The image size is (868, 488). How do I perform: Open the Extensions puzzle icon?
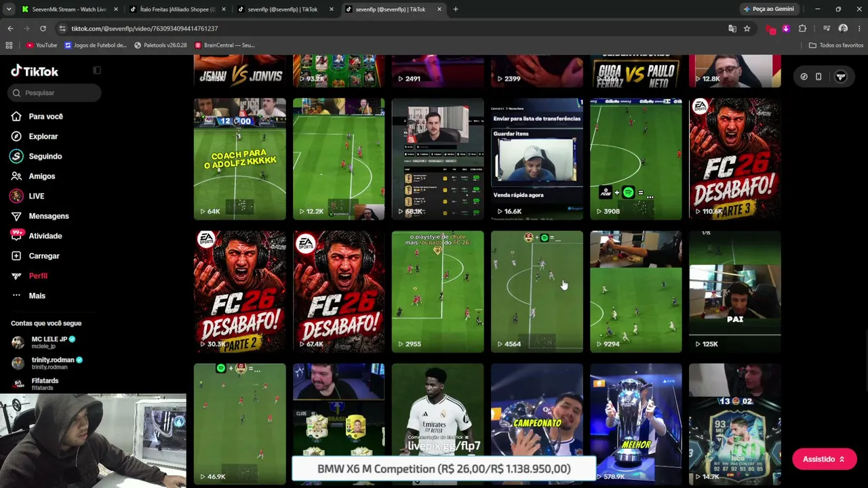point(802,28)
